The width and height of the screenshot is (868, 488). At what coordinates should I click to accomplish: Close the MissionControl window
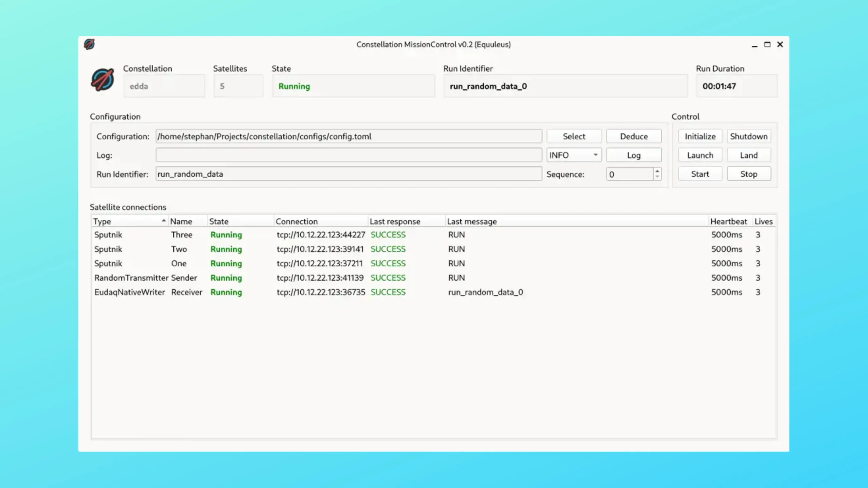[780, 44]
